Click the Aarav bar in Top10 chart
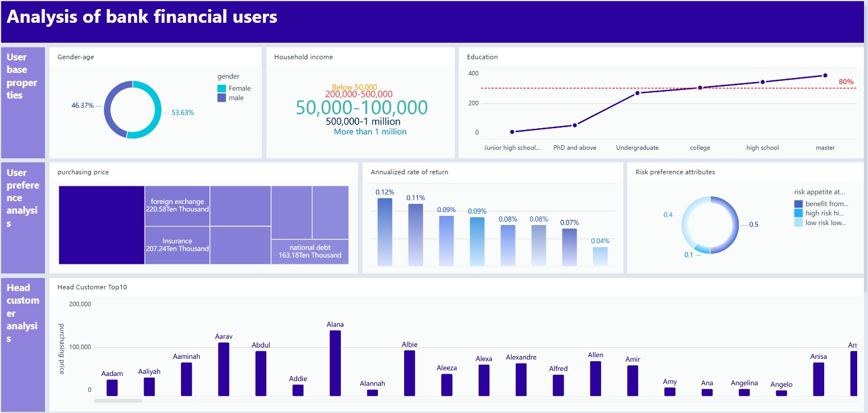 point(224,369)
